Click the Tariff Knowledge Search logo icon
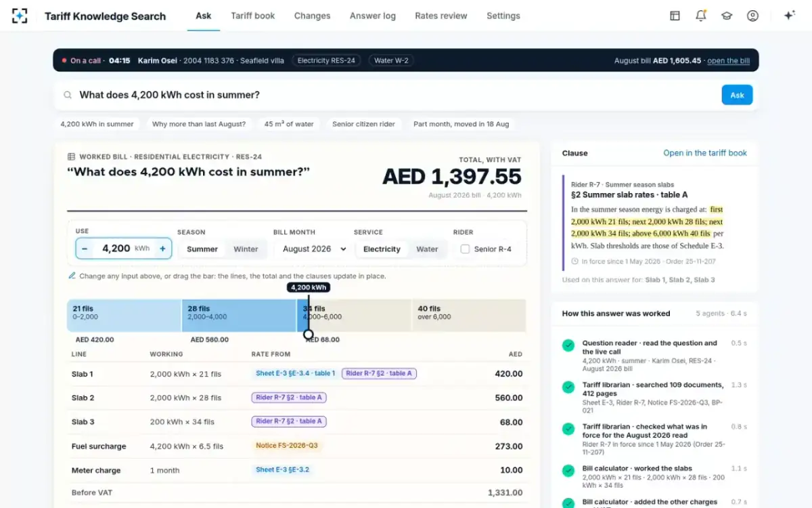 (20, 16)
